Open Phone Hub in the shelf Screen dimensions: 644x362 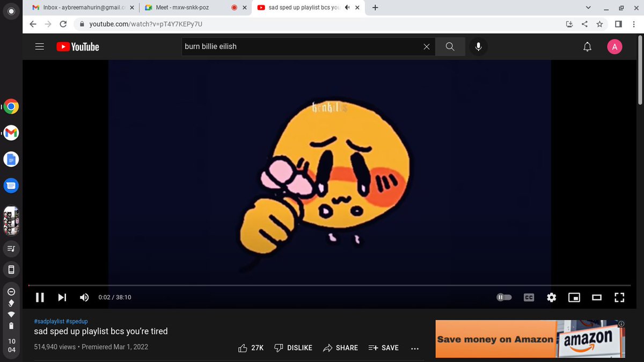click(x=11, y=269)
